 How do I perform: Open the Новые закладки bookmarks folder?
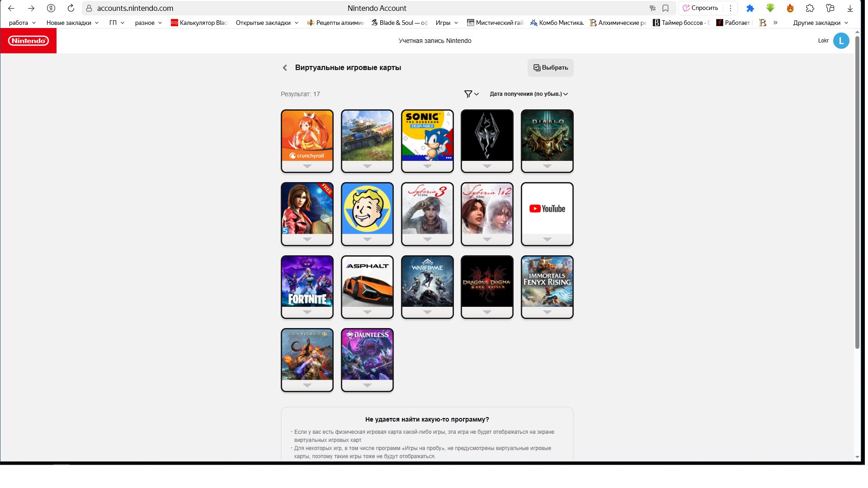[x=72, y=23]
